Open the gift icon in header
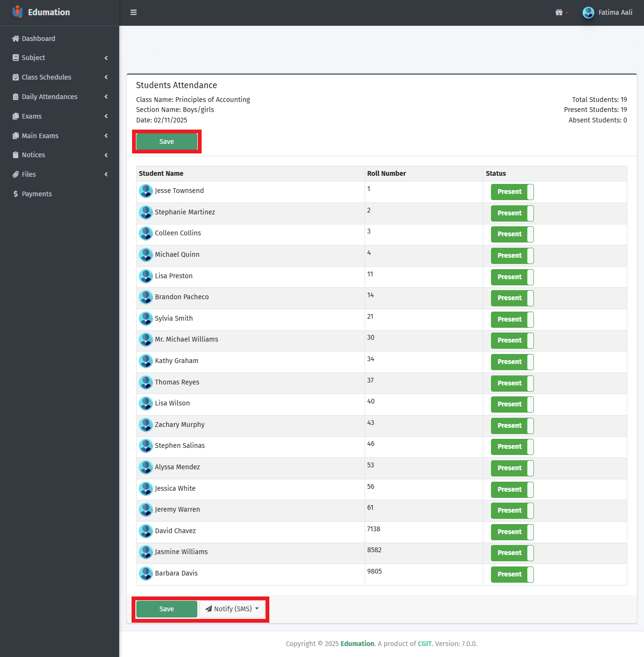Screen dimensions: 644x657 pos(559,12)
